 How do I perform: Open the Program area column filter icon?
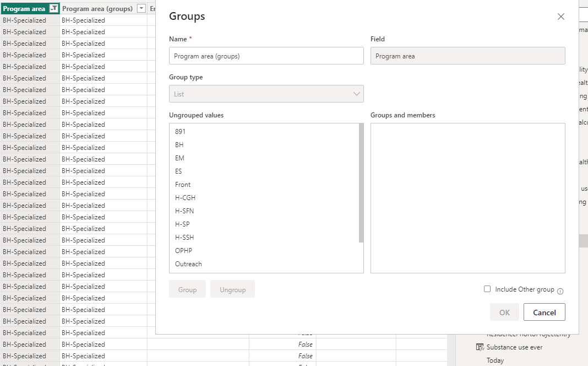coord(54,8)
